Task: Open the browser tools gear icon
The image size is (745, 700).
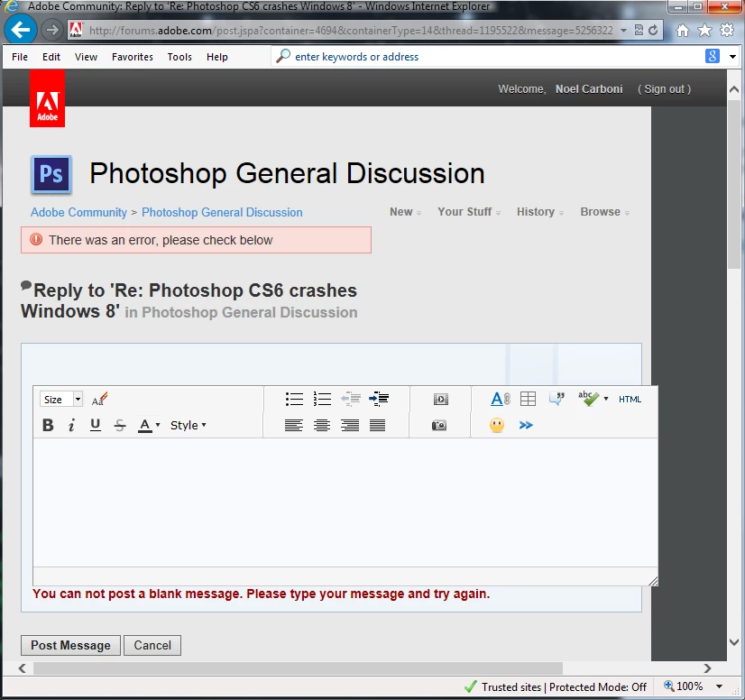Action: click(727, 31)
